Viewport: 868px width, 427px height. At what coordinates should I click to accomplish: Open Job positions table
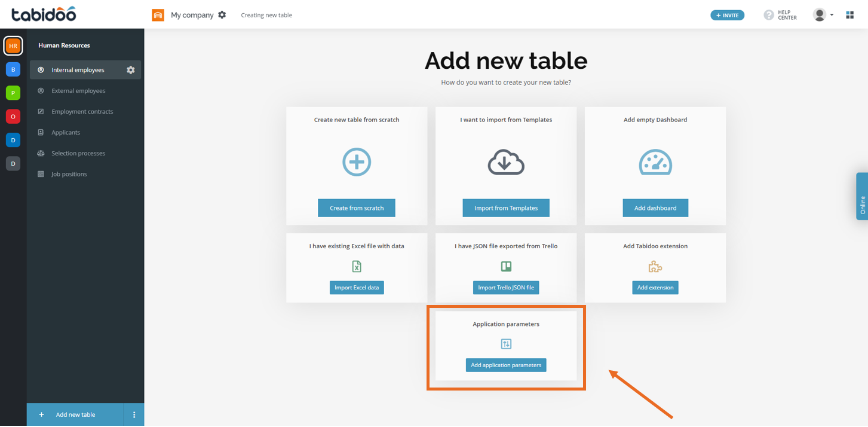coord(85,174)
